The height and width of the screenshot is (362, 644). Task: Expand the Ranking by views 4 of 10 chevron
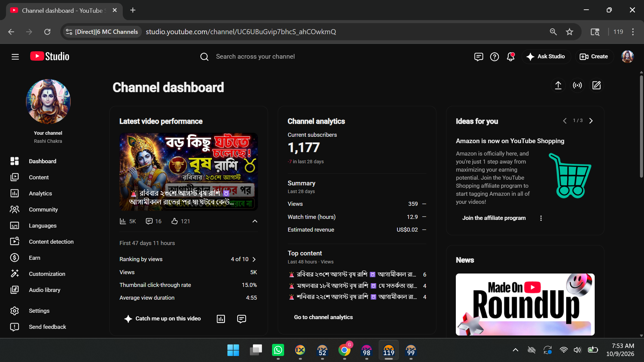pyautogui.click(x=254, y=259)
